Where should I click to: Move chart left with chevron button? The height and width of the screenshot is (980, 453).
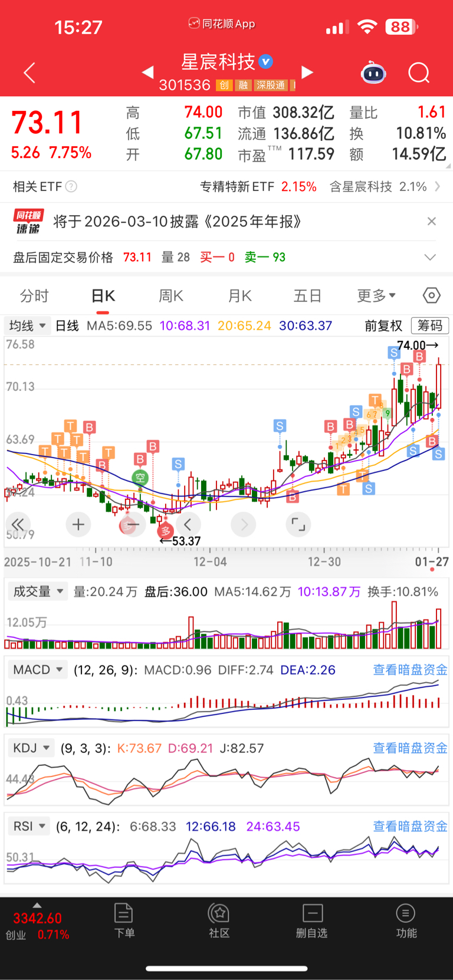[188, 524]
